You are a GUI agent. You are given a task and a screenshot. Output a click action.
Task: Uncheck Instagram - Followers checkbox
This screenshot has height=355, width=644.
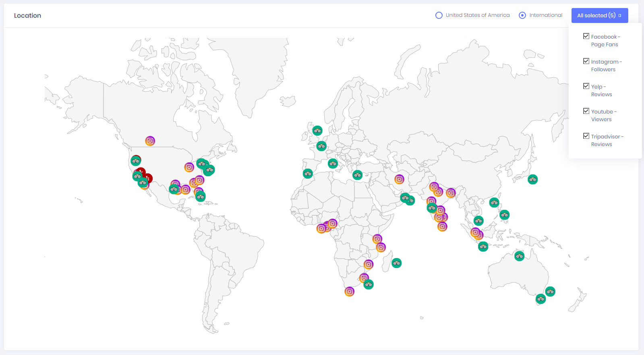tap(586, 61)
